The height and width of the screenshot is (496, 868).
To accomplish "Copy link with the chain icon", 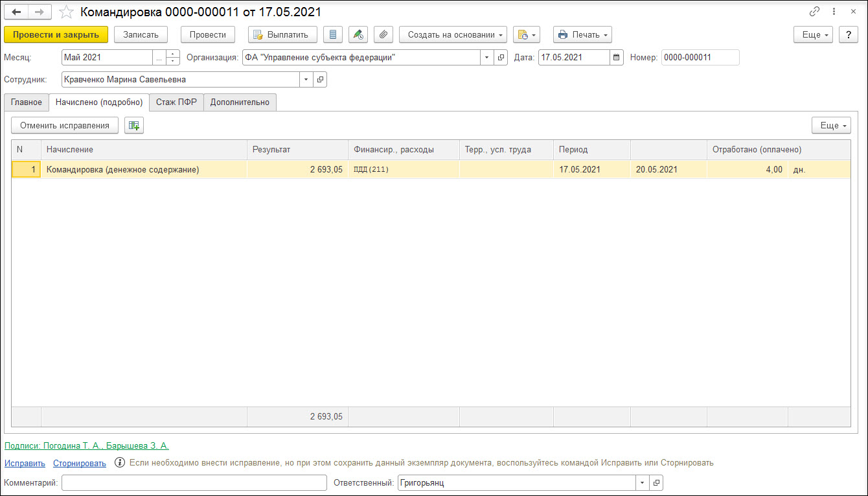I will coord(814,12).
